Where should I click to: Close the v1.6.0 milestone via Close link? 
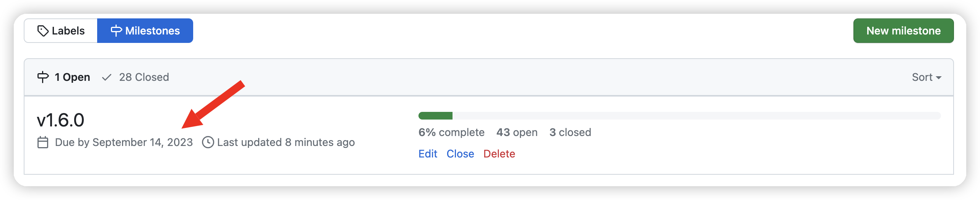coord(460,154)
